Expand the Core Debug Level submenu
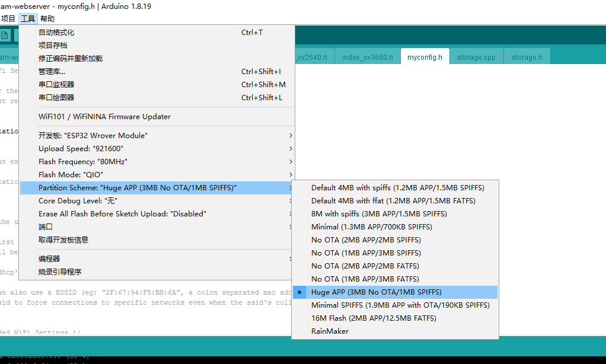This screenshot has width=606, height=364. point(157,201)
